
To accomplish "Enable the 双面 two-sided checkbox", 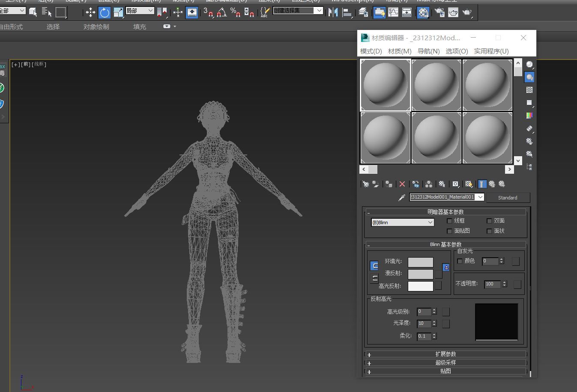I will [489, 221].
